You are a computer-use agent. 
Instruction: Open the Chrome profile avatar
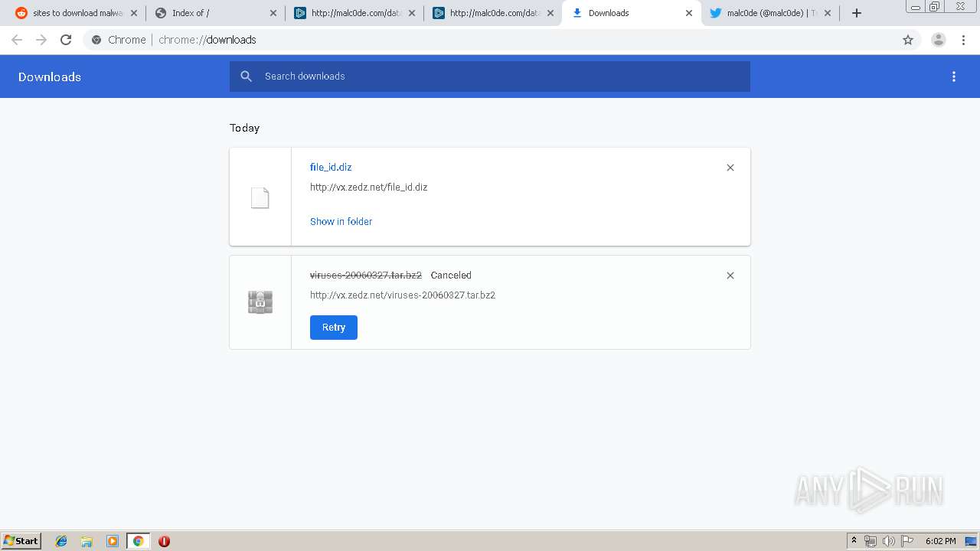coord(939,40)
